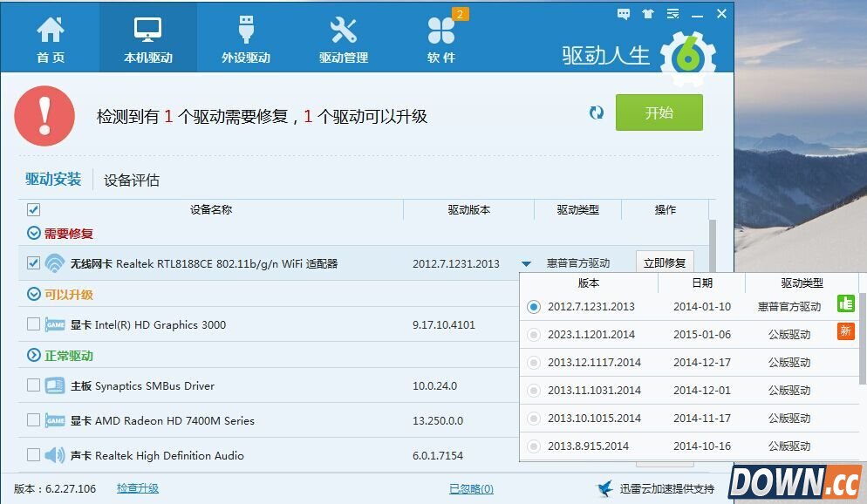This screenshot has height=504, width=867.
Task: Toggle version dropdown arrow for wireless card
Action: click(x=526, y=263)
